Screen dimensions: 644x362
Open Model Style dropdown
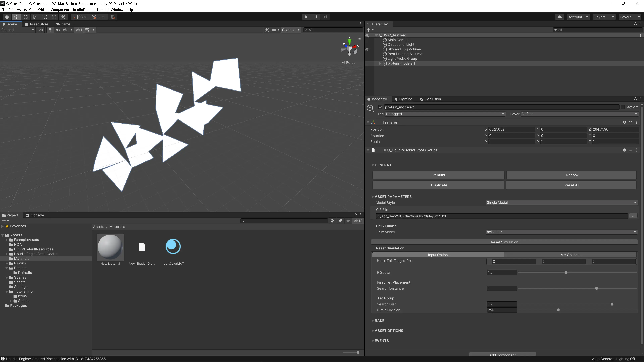click(561, 203)
